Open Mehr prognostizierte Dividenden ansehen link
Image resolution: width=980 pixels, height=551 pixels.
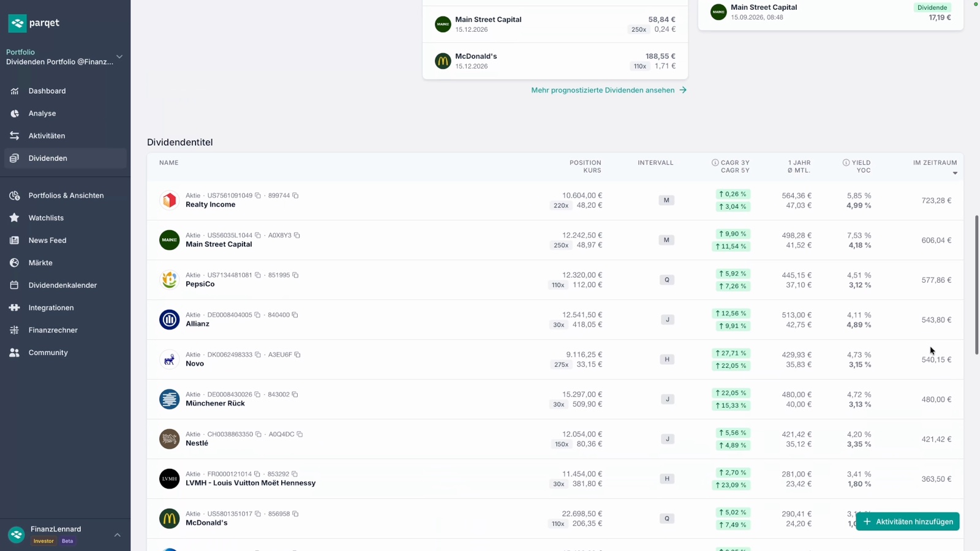click(x=609, y=90)
